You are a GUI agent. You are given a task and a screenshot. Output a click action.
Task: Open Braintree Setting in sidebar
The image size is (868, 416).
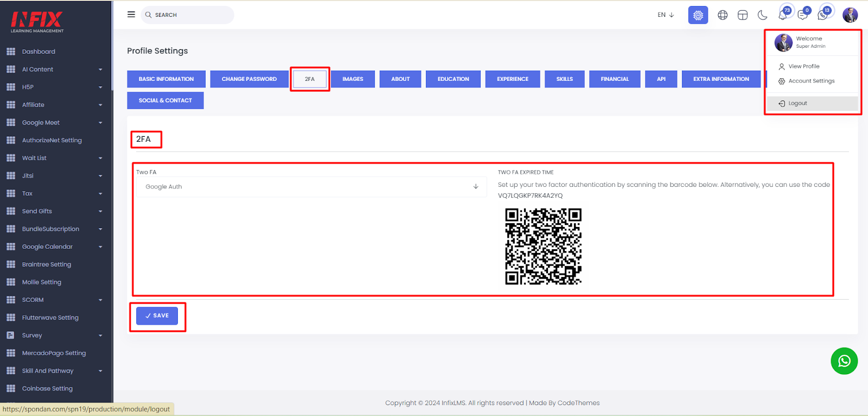point(47,264)
